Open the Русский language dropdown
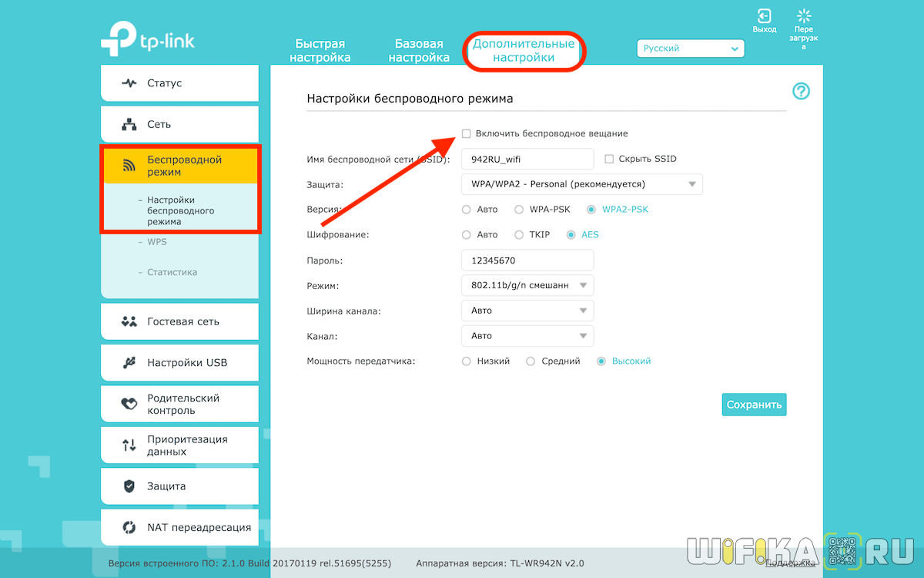 tap(691, 49)
